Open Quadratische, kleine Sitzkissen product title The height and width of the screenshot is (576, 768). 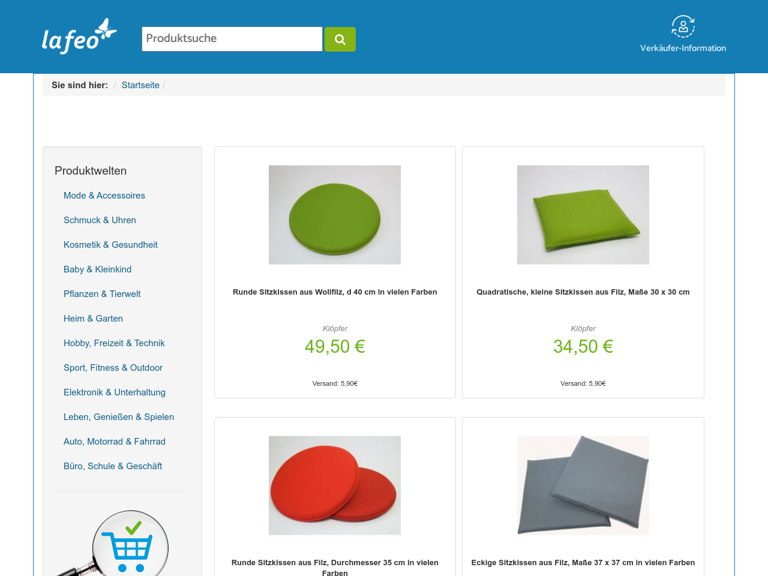[x=582, y=292]
